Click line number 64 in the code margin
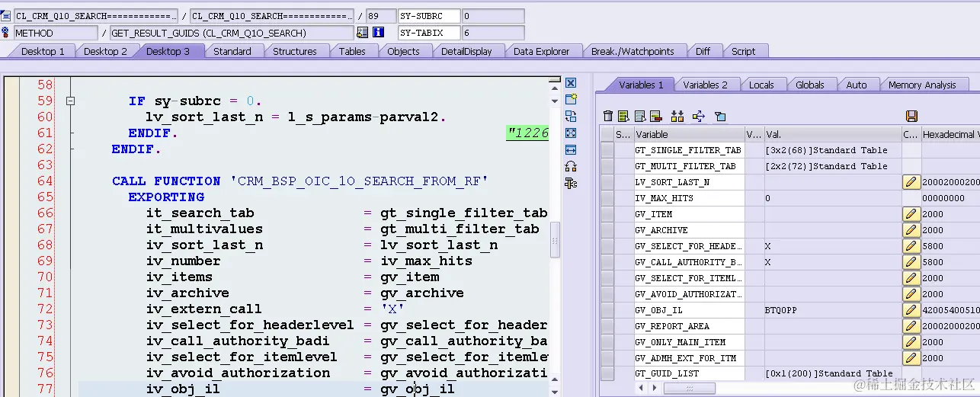This screenshot has height=397, width=980. (45, 181)
